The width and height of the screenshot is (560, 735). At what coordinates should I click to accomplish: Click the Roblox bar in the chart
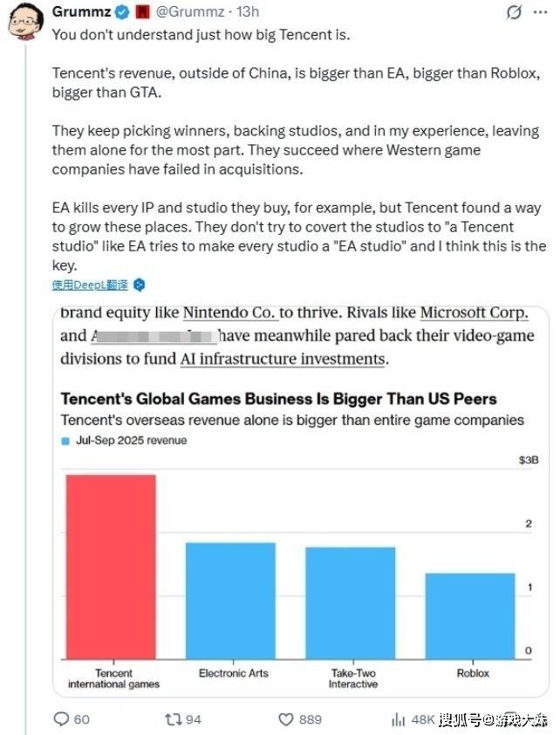469,615
